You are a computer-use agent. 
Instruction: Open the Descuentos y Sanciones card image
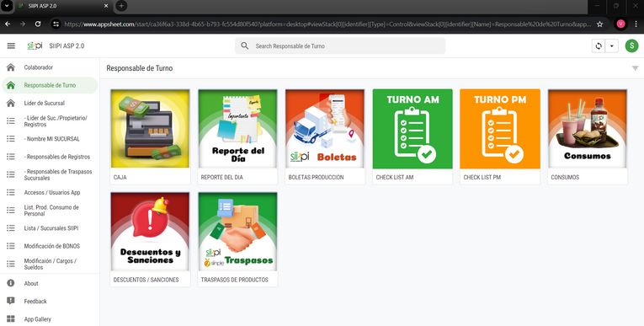[151, 232]
